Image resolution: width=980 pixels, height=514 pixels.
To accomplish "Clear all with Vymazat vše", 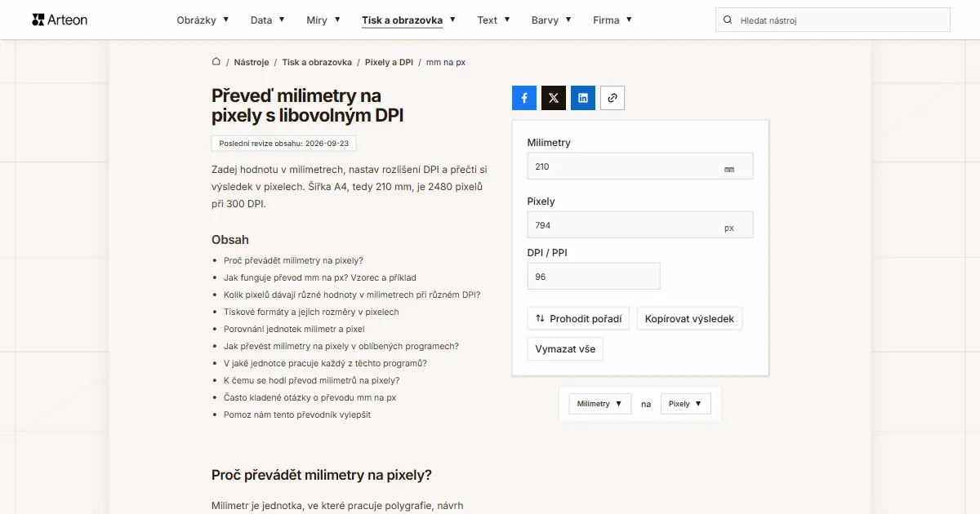I will click(x=565, y=349).
